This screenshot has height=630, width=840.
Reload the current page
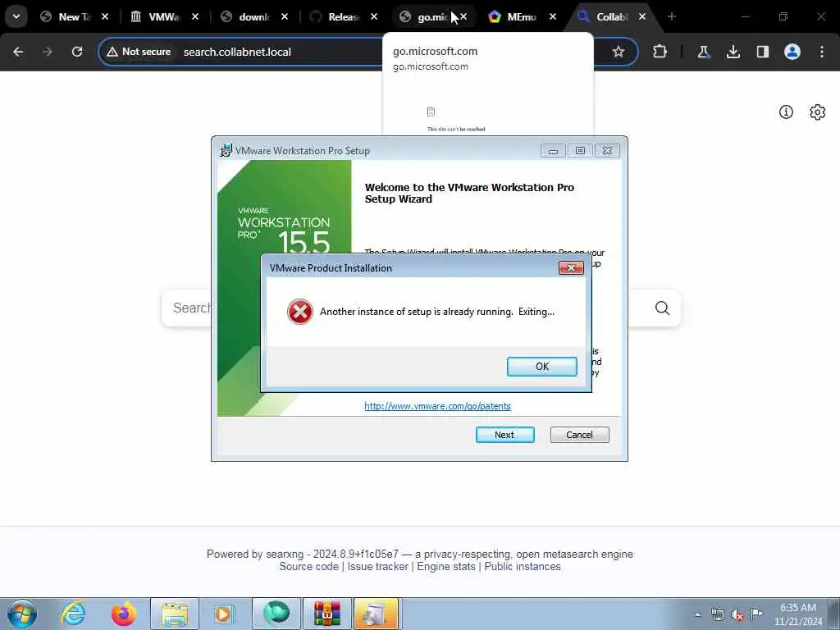point(77,52)
